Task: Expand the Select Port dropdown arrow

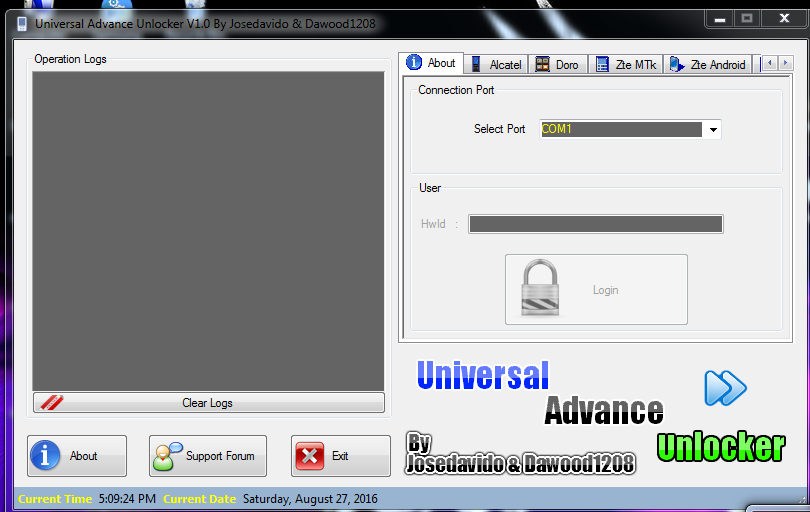Action: 713,129
